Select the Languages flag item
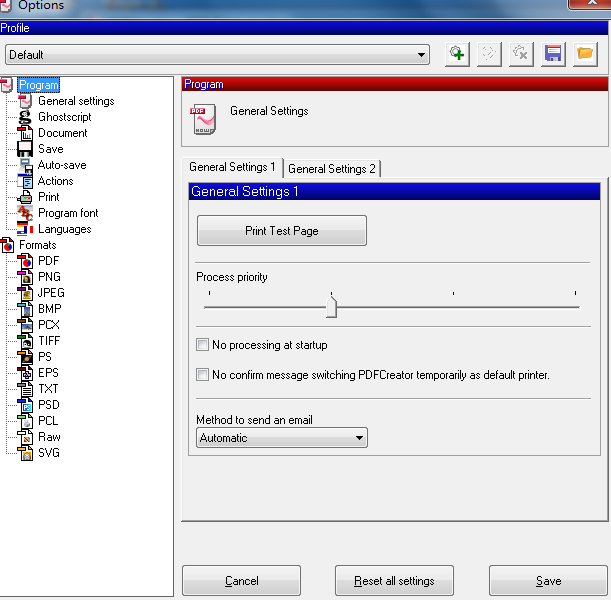 [x=64, y=229]
